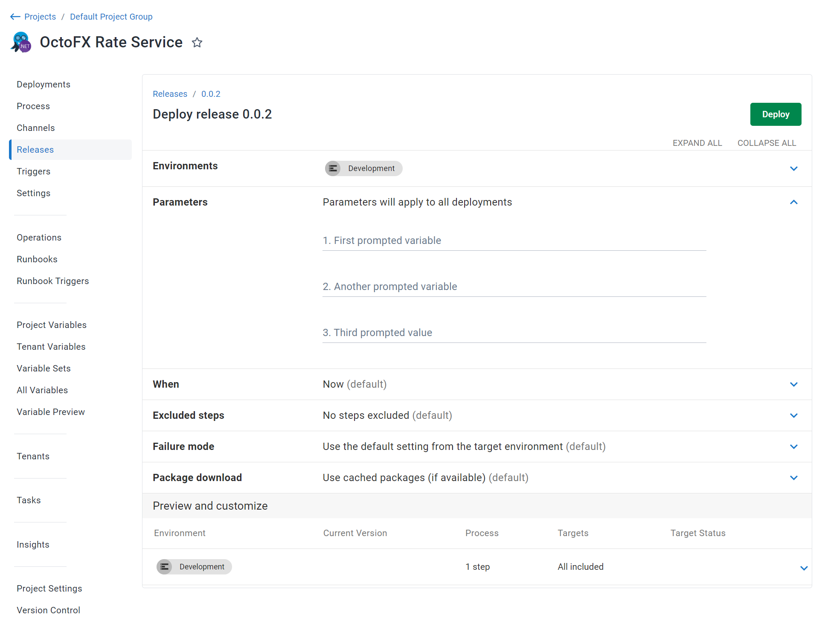Collapse the Parameters section chevron
825x644 pixels.
pos(793,202)
